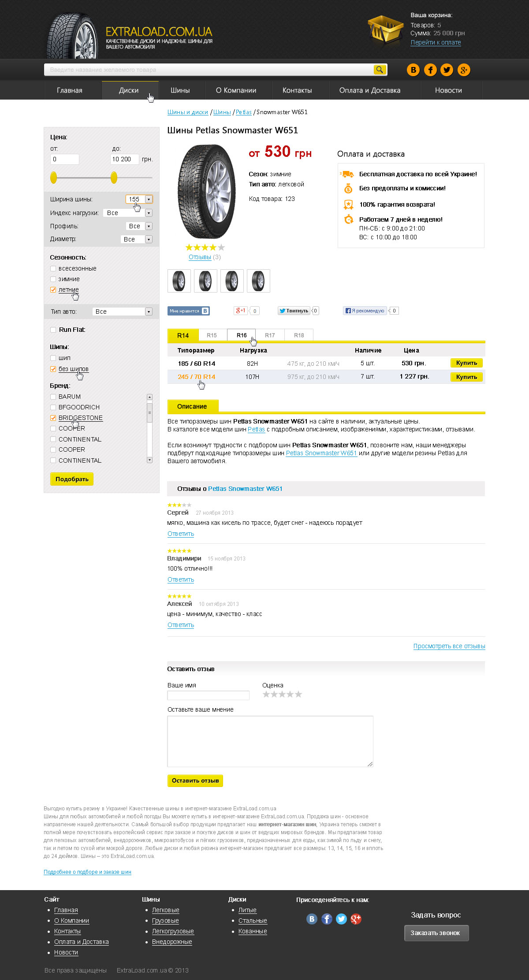Viewport: 529px width, 980px height.
Task: Click footer Twitter icon
Action: (x=341, y=919)
